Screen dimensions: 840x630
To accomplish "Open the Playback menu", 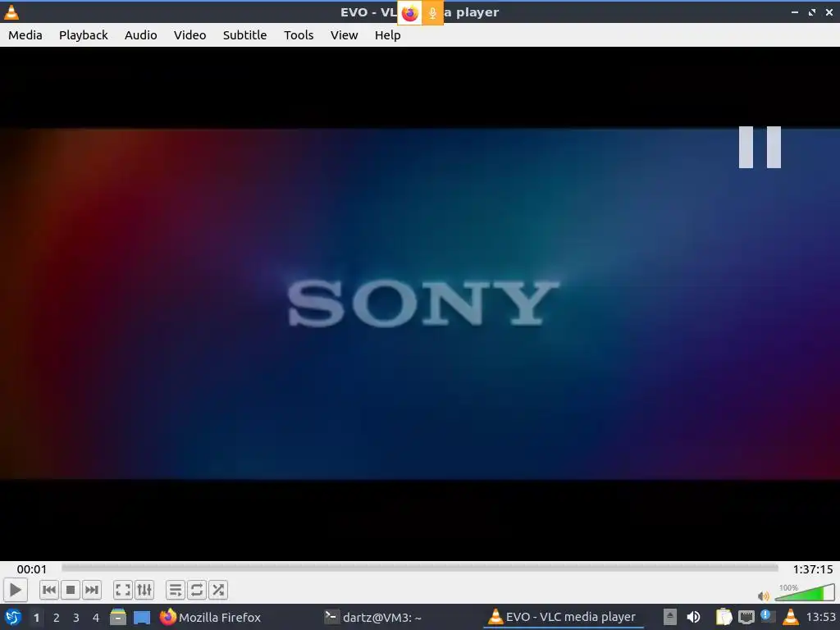I will tap(84, 35).
